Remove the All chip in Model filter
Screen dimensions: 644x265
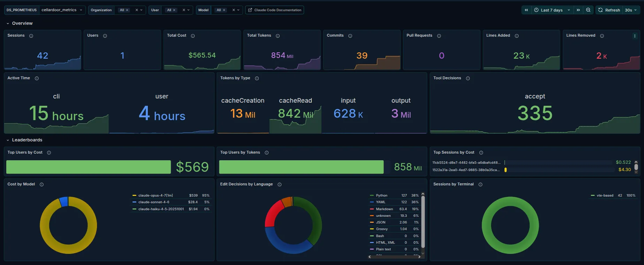[224, 10]
